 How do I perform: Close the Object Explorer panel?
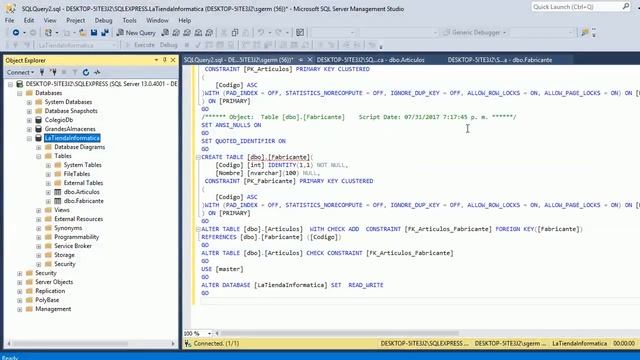(x=173, y=60)
